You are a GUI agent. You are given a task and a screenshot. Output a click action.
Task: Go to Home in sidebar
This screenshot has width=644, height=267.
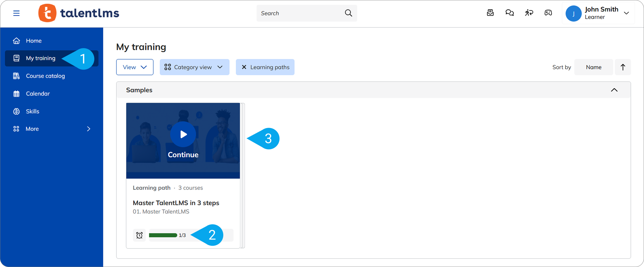(x=34, y=41)
